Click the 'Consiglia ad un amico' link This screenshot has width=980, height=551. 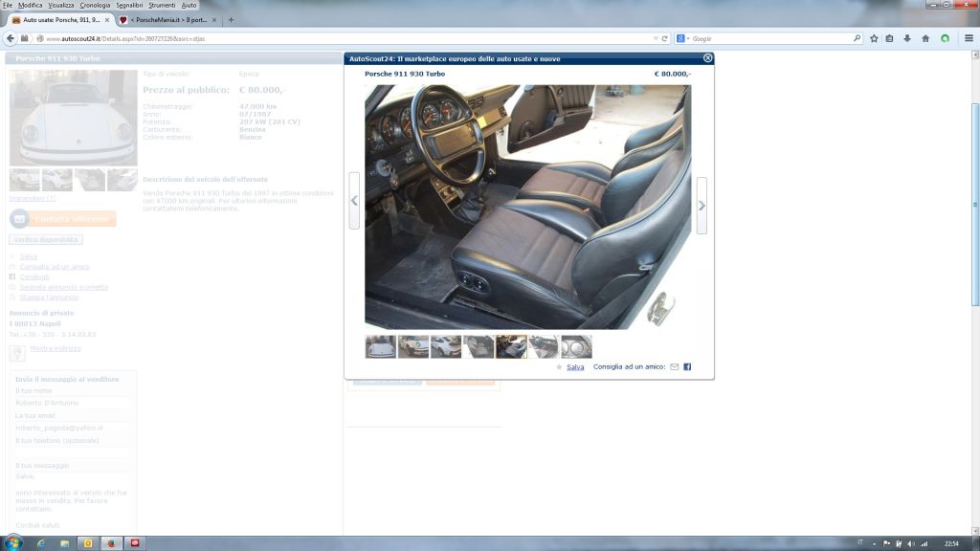pos(55,267)
